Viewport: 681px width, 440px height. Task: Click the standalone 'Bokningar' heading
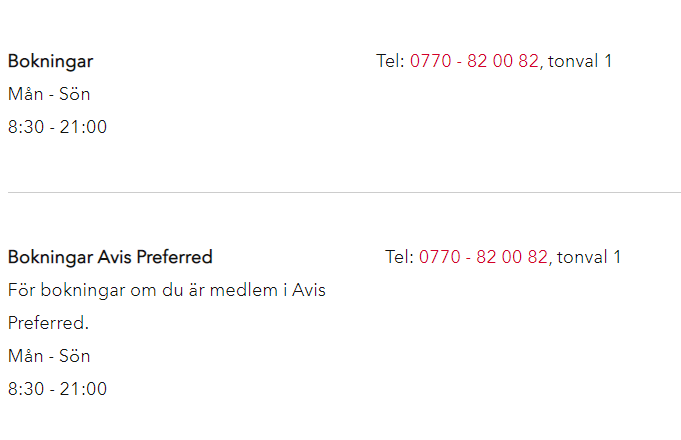pos(50,61)
